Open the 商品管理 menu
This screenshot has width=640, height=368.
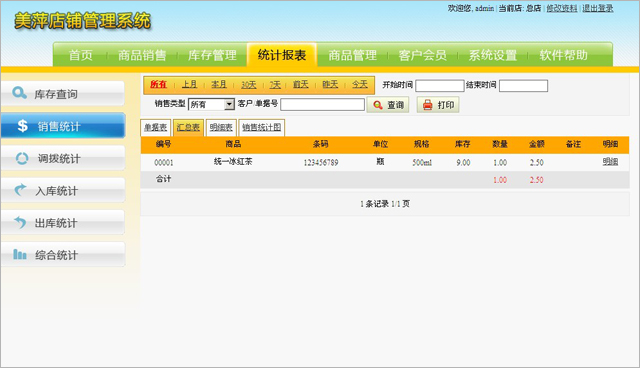point(353,55)
